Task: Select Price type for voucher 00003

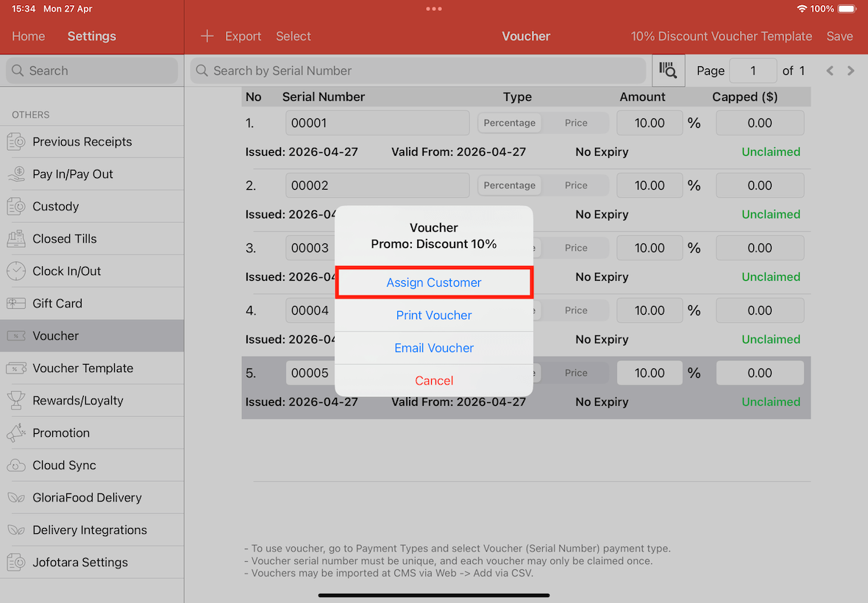Action: pyautogui.click(x=576, y=248)
